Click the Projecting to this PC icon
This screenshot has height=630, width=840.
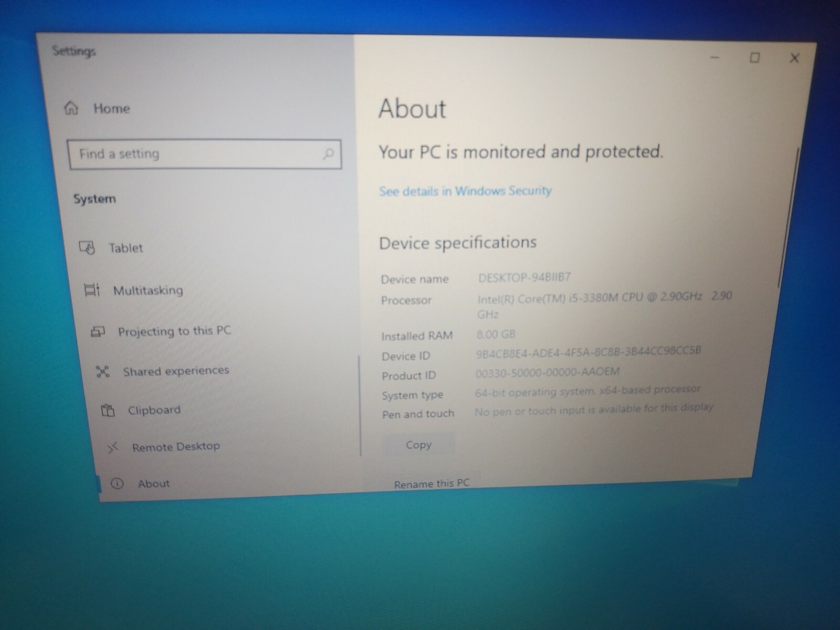(98, 332)
